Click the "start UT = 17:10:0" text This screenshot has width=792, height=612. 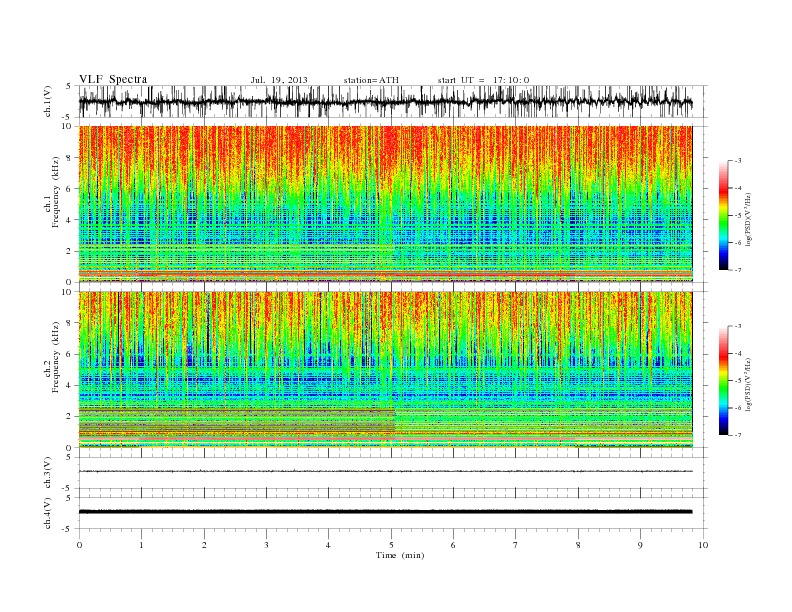point(483,80)
